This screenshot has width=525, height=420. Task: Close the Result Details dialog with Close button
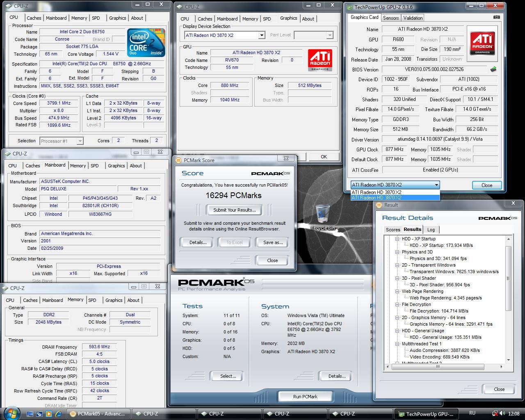click(499, 389)
